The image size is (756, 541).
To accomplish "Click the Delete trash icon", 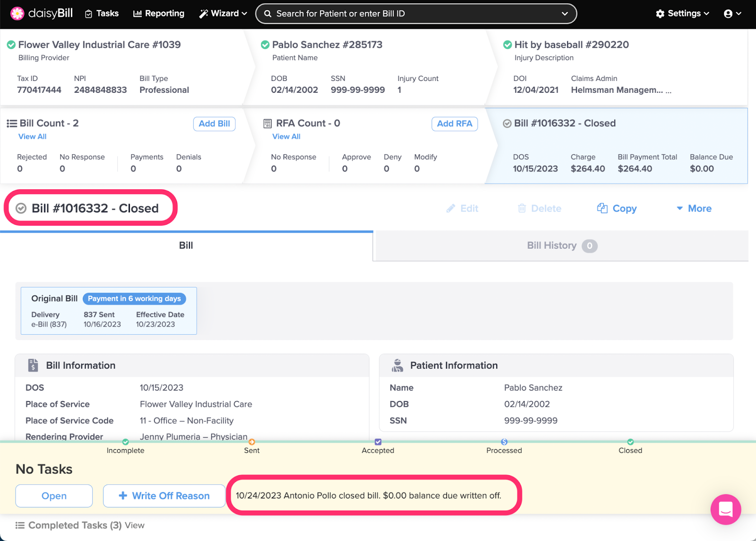I will tap(522, 209).
